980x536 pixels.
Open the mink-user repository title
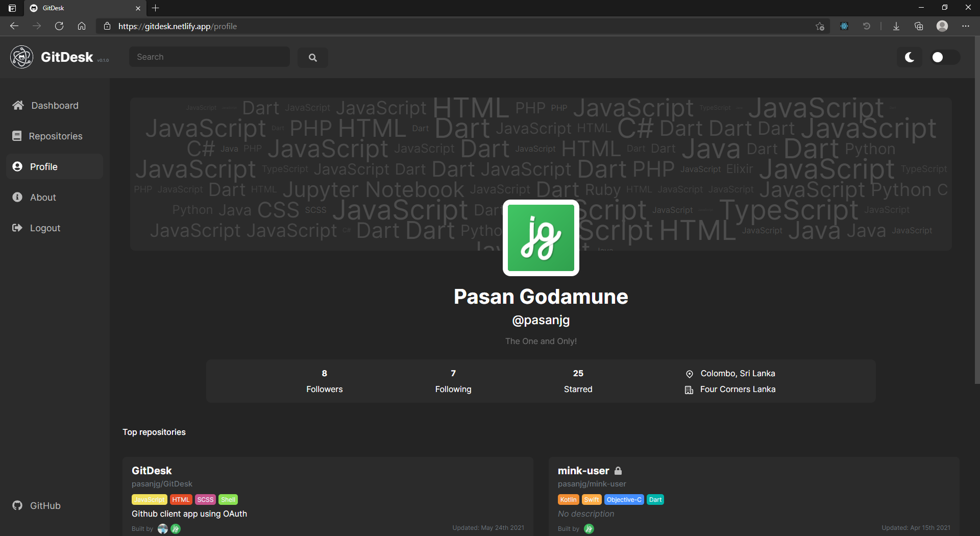(x=583, y=470)
